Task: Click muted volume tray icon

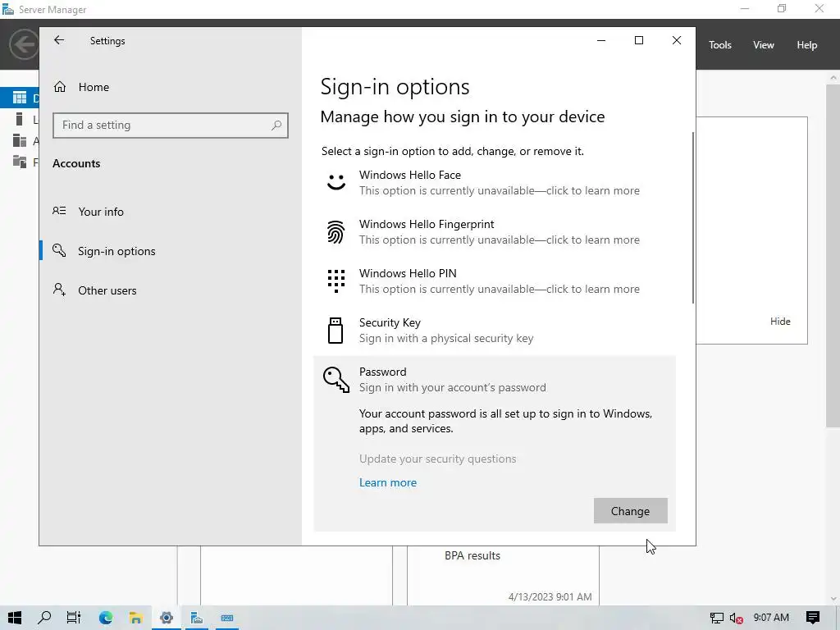Action: 736,618
